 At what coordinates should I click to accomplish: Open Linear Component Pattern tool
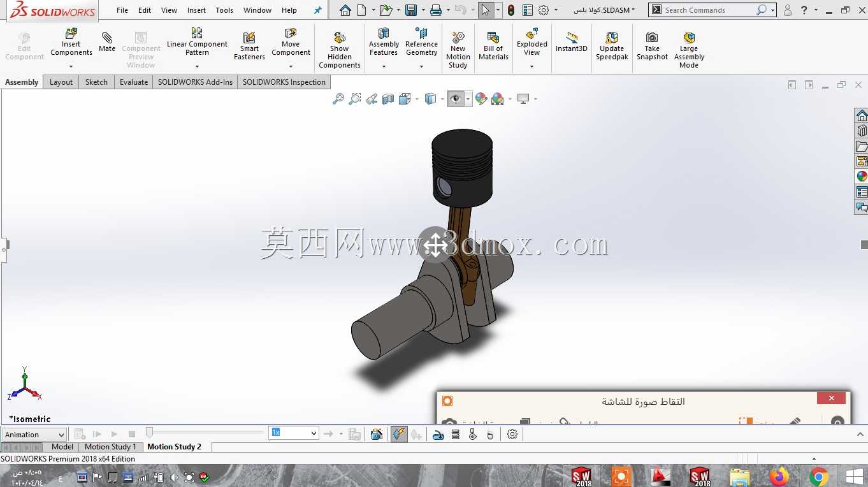pyautogui.click(x=197, y=41)
